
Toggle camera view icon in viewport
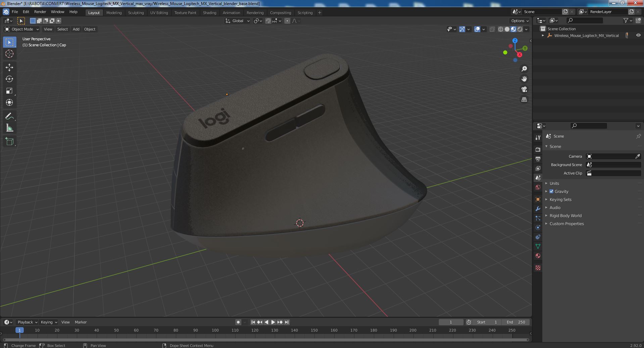point(524,89)
